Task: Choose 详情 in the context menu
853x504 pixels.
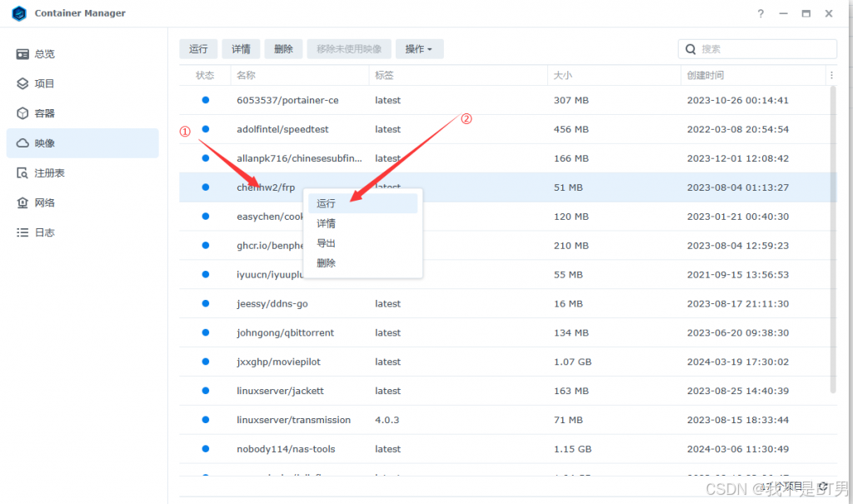Action: click(x=363, y=223)
